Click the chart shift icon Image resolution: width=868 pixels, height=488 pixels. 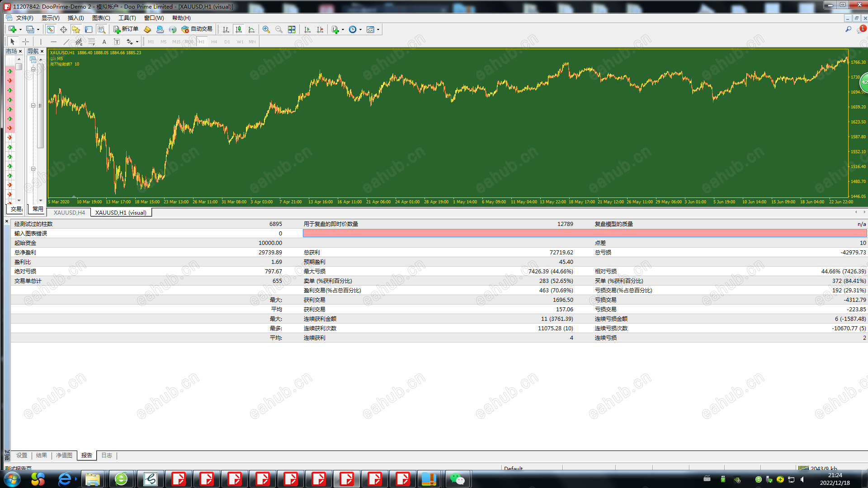tap(320, 29)
